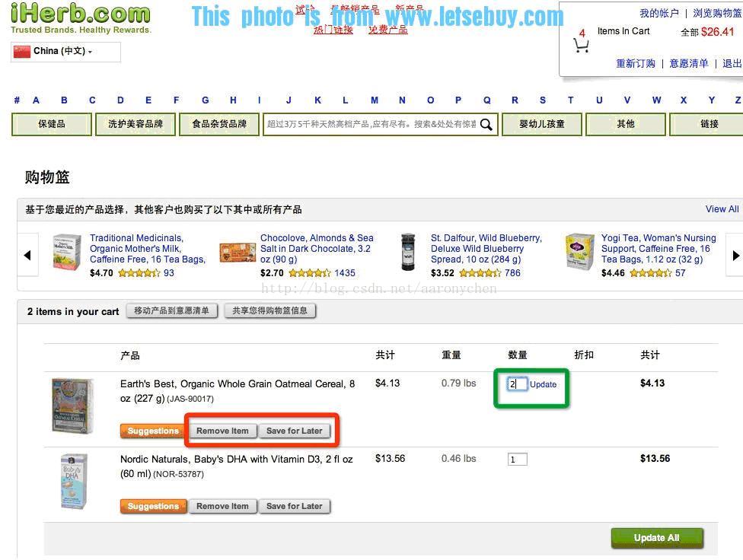Click Earth's Best Organic Oatmeal Cereal title
This screenshot has height=560, width=743.
coord(238,391)
